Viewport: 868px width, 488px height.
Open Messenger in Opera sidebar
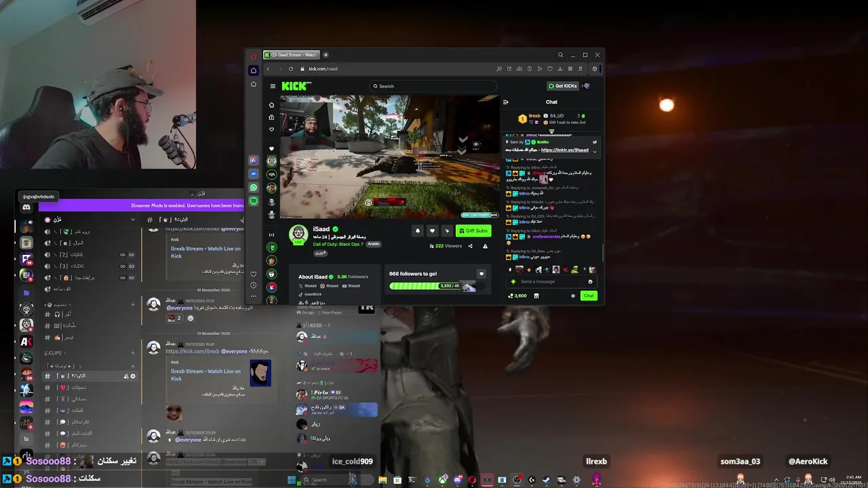254,174
